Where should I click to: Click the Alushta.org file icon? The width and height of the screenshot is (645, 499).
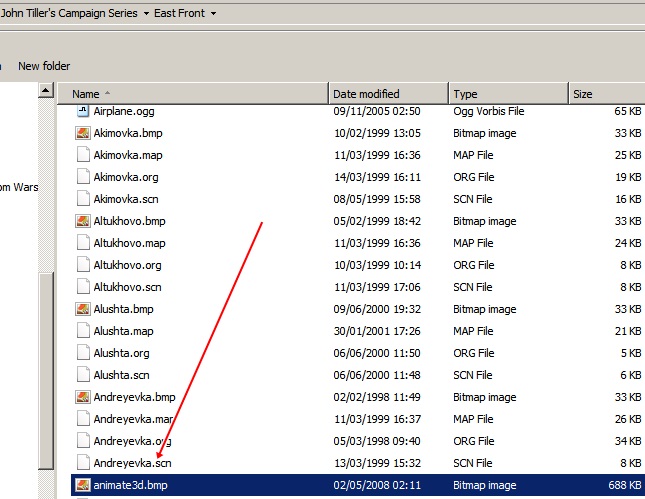click(x=83, y=353)
